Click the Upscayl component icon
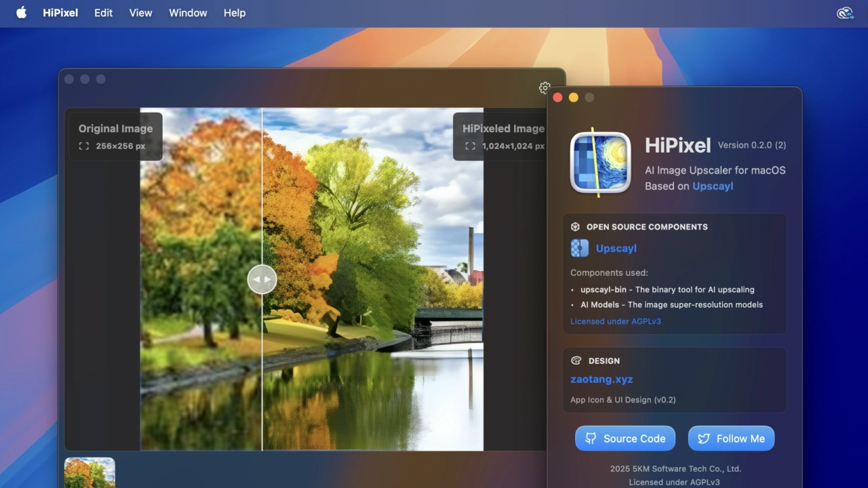The width and height of the screenshot is (868, 488). tap(580, 248)
